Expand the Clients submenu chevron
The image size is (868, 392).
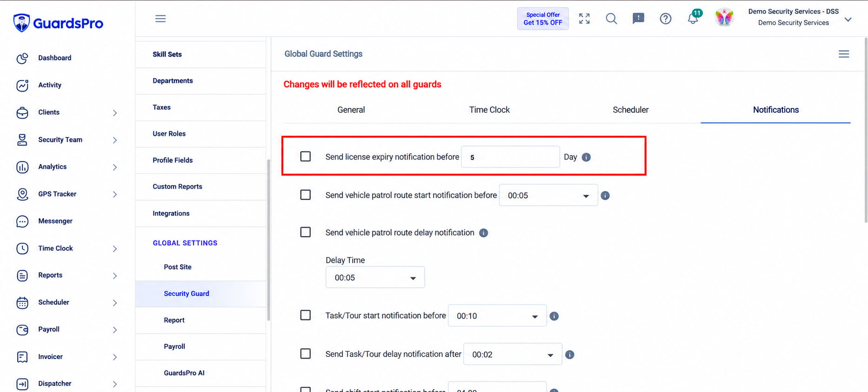115,113
